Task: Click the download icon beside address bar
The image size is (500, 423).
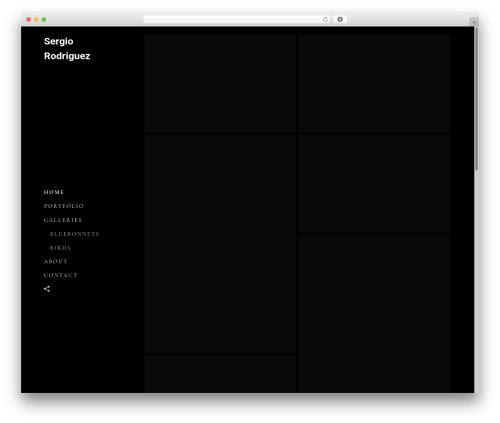Action: 340,19
